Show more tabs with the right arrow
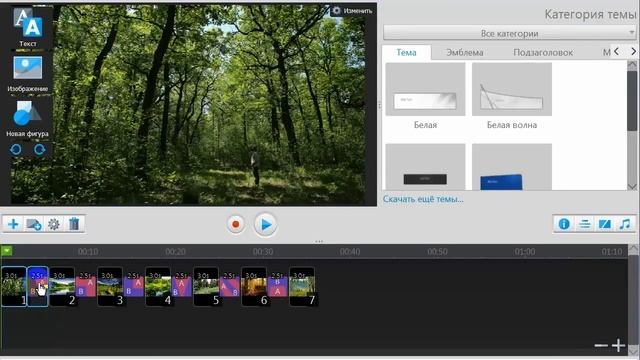This screenshot has height=360, width=640. 633,51
